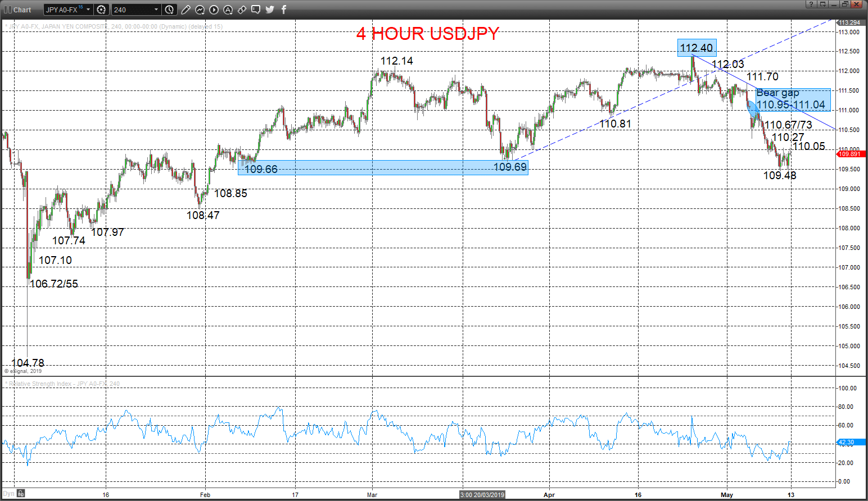Open the JPY A0-FX symbol dropdown
The height and width of the screenshot is (501, 868).
[x=88, y=10]
